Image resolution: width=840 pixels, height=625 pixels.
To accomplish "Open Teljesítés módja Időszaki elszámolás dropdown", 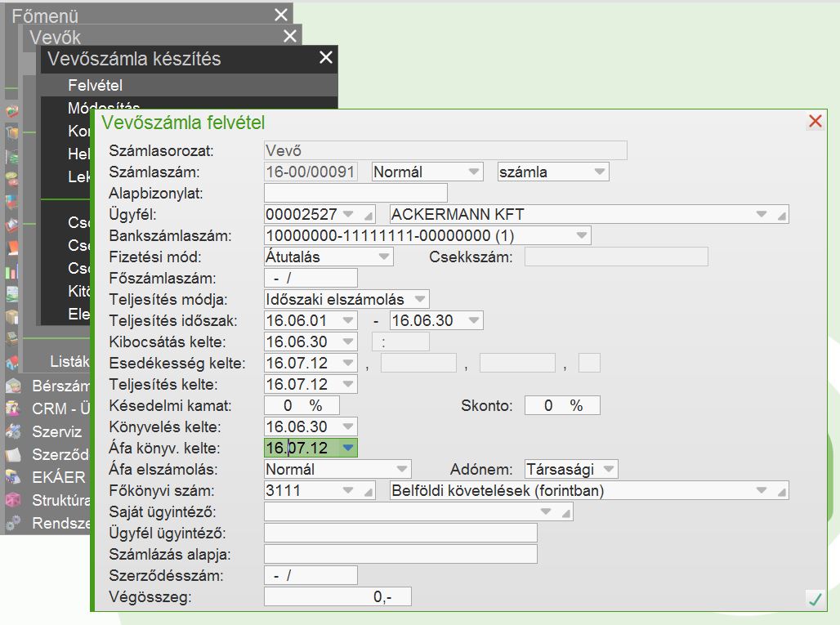I will [x=420, y=299].
